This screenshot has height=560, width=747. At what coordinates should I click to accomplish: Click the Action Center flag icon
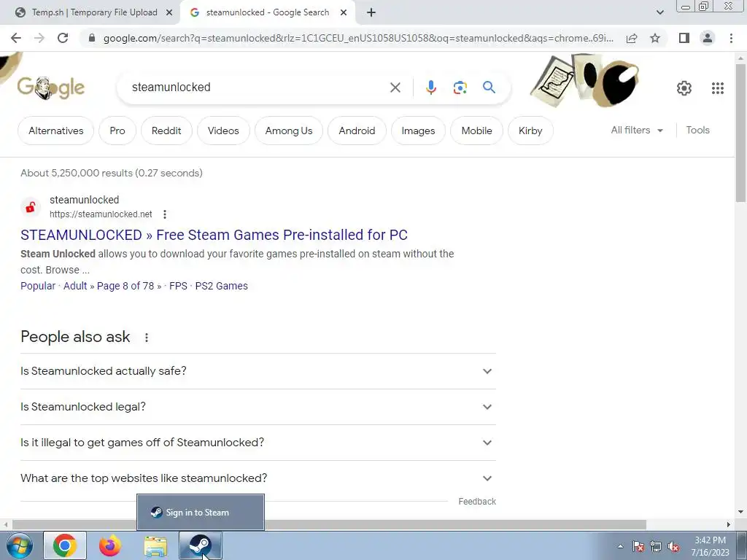(638, 546)
